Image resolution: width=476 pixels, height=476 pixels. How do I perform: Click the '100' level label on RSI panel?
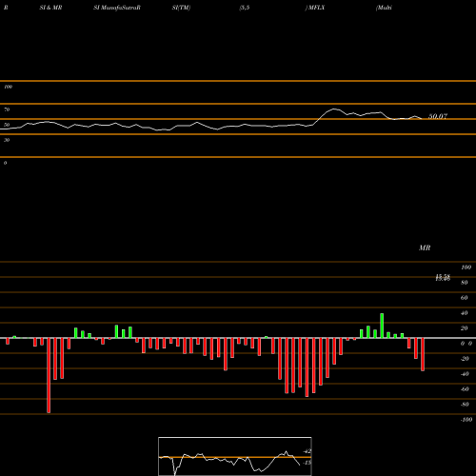pyautogui.click(x=8, y=87)
